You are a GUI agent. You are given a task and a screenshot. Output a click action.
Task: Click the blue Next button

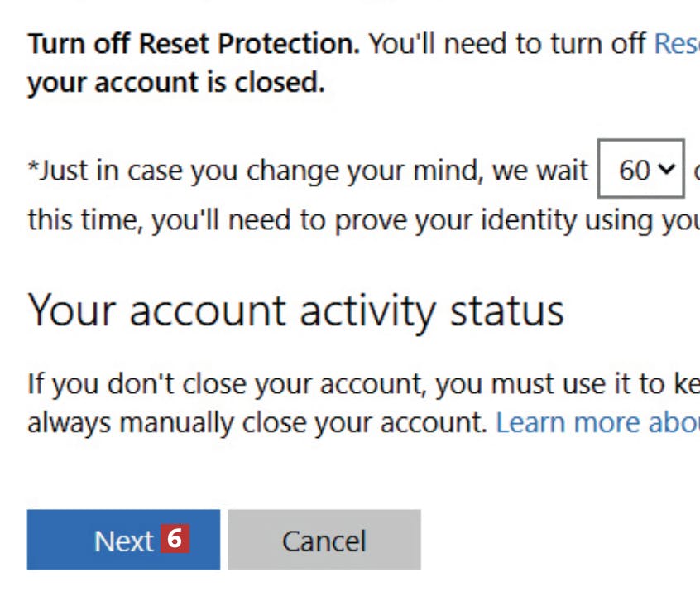pyautogui.click(x=123, y=540)
